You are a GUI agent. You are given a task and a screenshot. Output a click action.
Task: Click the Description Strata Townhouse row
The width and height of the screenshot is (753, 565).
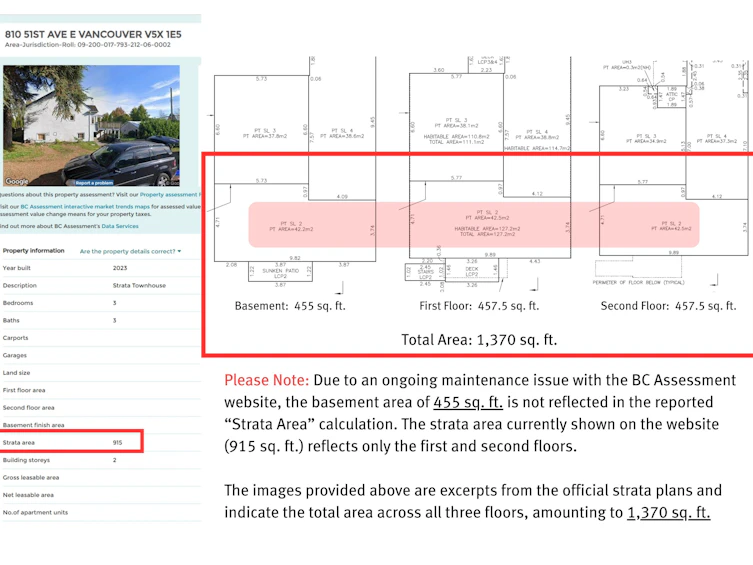101,285
